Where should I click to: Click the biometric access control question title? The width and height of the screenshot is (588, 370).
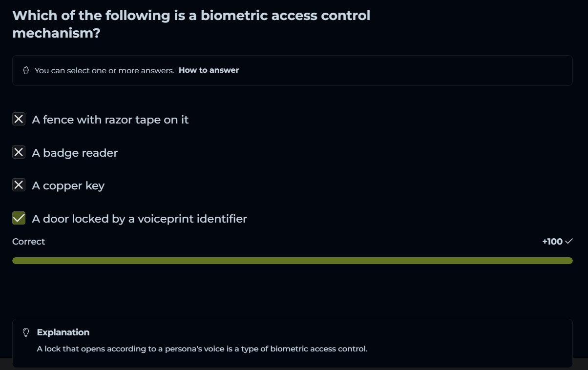click(x=191, y=24)
